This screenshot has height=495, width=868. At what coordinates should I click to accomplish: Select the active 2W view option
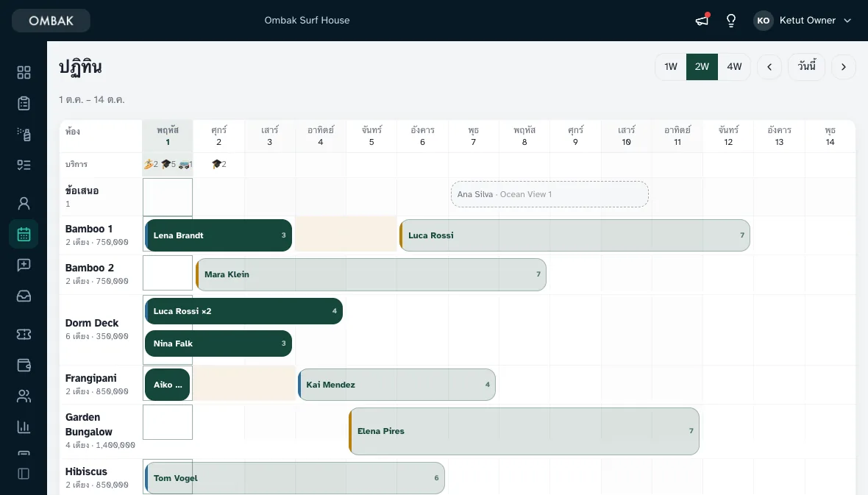click(x=702, y=67)
